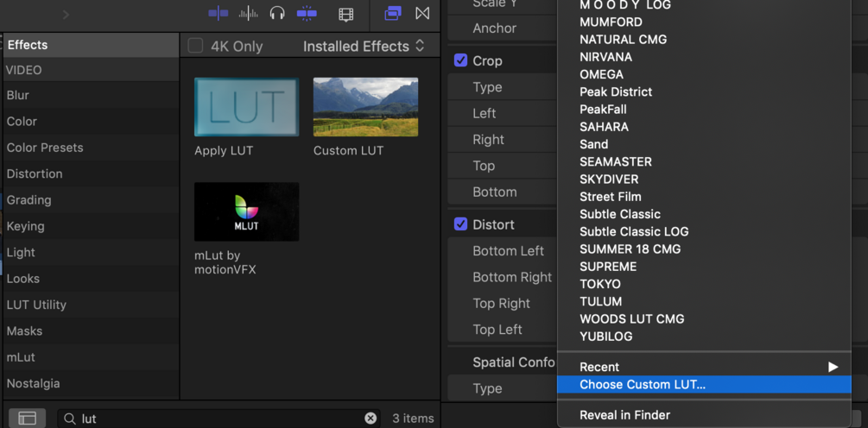
Task: Expand the Recent submenu arrow
Action: [x=833, y=367]
